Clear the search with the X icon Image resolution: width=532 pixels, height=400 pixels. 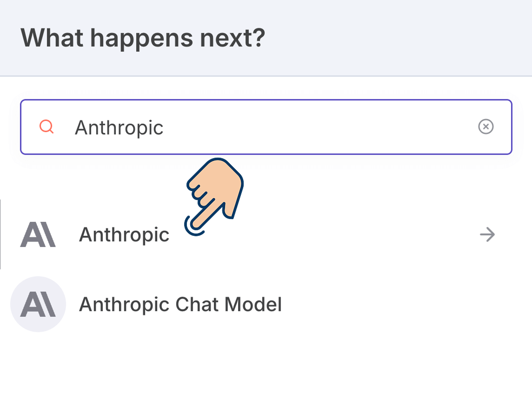click(x=485, y=127)
